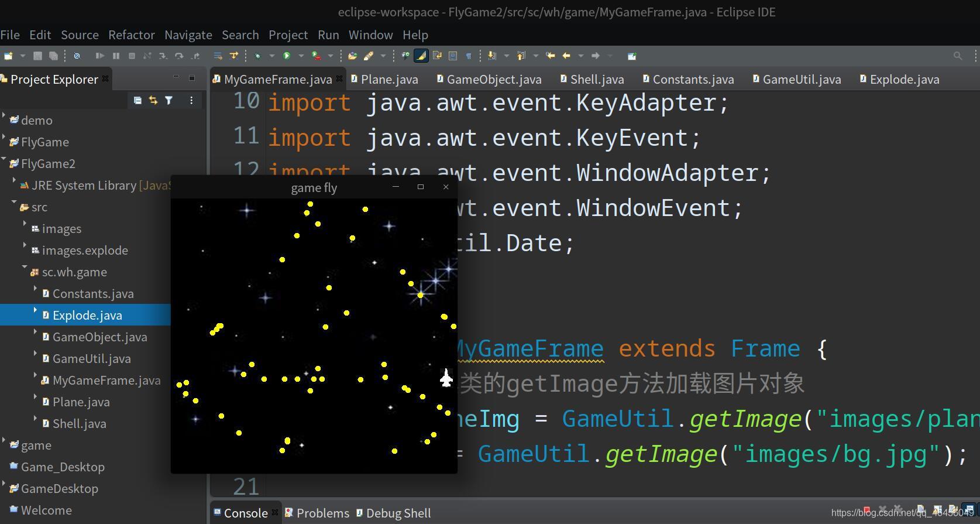Image resolution: width=980 pixels, height=524 pixels.
Task: Click the Suspend (pause) debug icon
Action: [116, 56]
